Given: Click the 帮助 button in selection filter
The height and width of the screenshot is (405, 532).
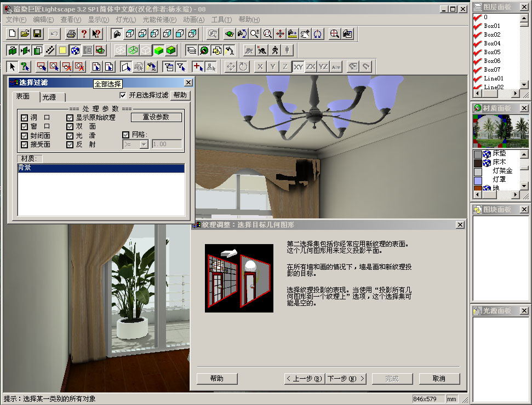Looking at the screenshot, I should point(180,95).
